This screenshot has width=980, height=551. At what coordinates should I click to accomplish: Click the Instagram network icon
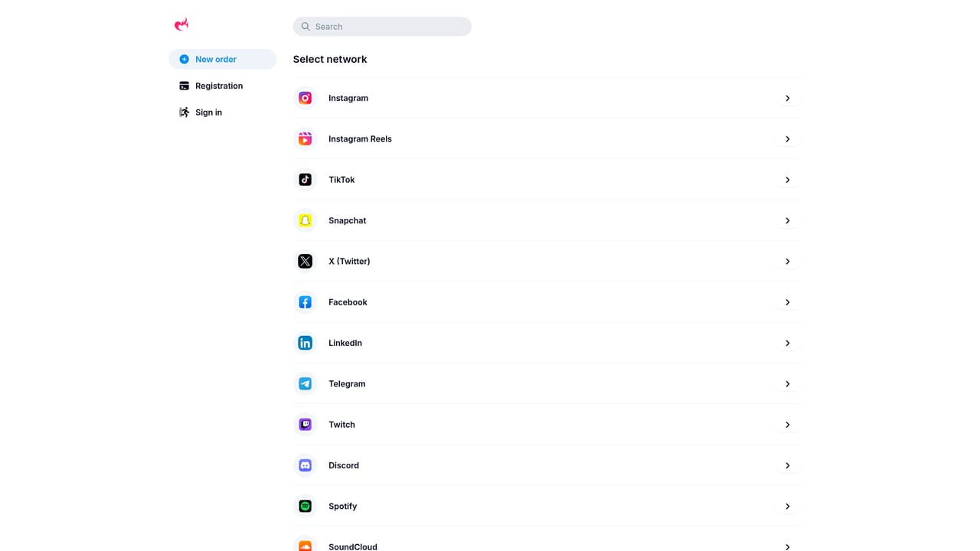point(305,98)
